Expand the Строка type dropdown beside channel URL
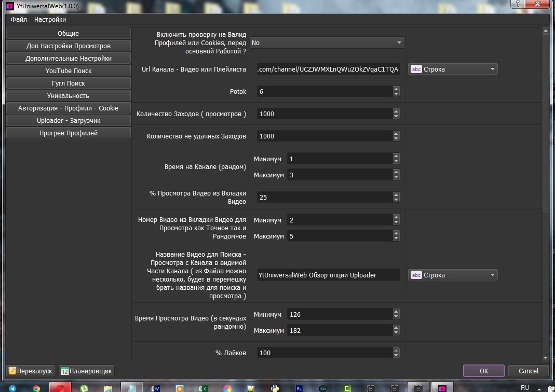This screenshot has width=555, height=392. coord(453,69)
